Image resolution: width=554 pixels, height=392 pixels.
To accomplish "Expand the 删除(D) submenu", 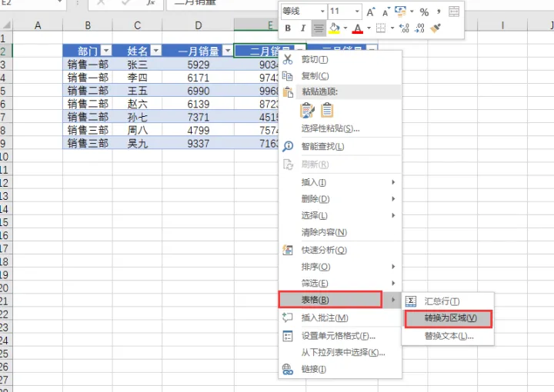I will (x=340, y=199).
